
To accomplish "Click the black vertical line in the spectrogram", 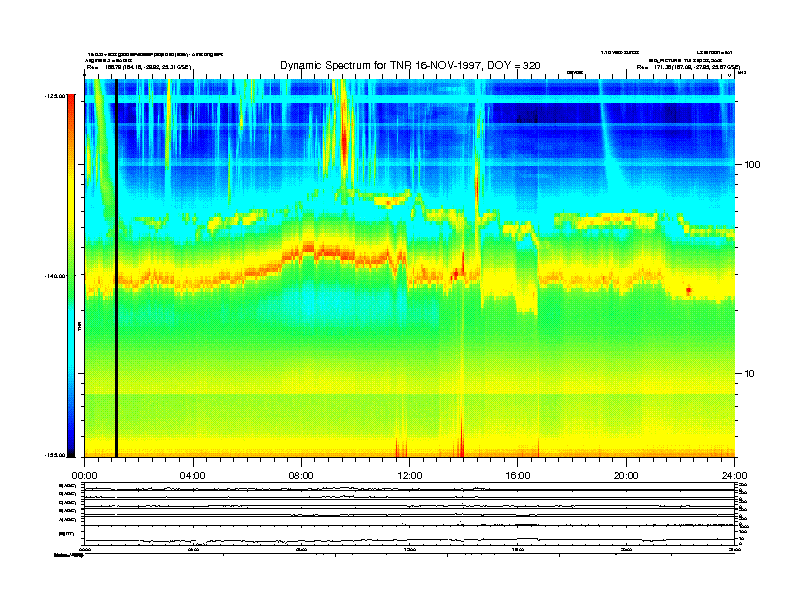I will click(116, 268).
